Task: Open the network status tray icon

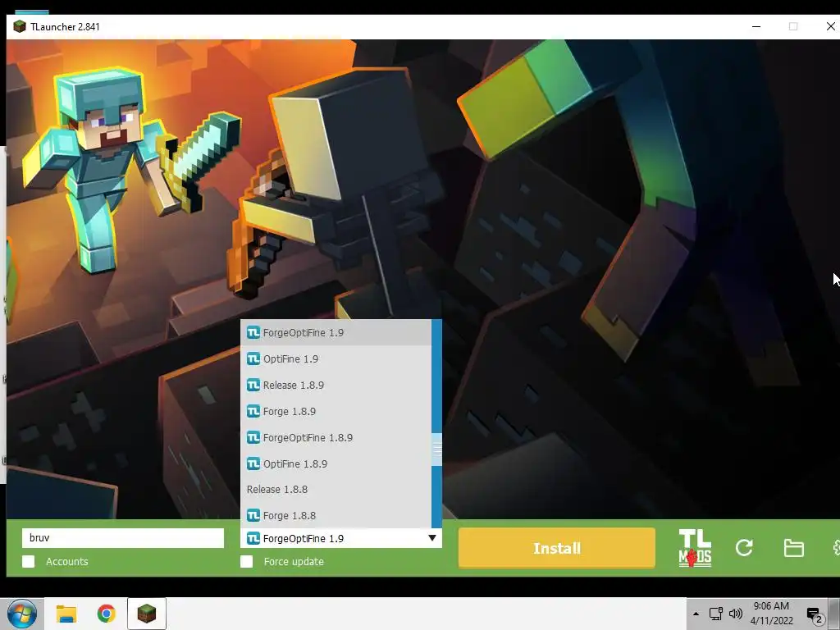Action: point(715,614)
